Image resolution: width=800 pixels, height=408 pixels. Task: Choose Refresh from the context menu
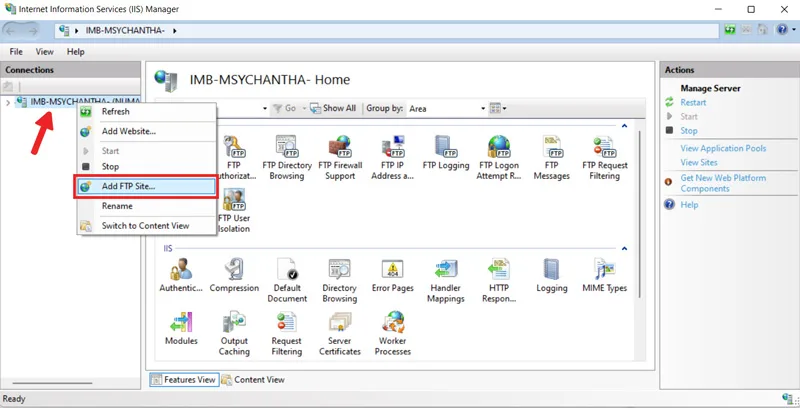[x=146, y=111]
